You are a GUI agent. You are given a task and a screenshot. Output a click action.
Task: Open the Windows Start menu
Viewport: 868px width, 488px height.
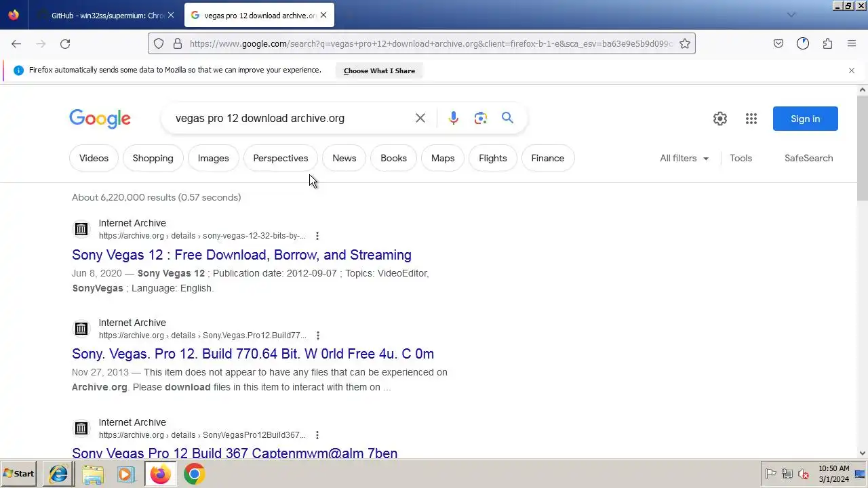click(19, 474)
